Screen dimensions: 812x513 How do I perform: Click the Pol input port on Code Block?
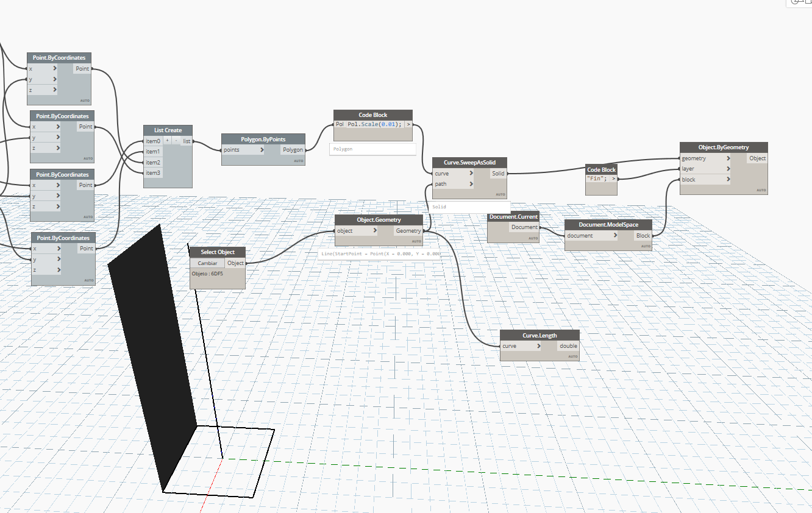point(340,124)
